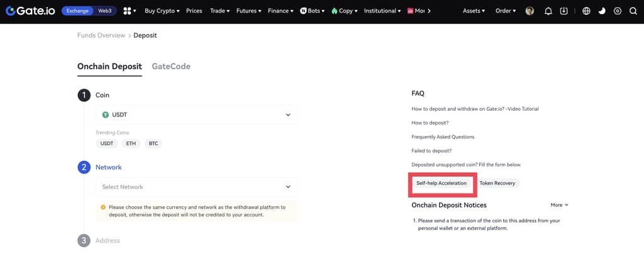This screenshot has height=254, width=644.
Task: Click the search magnifier icon
Action: 633,11
